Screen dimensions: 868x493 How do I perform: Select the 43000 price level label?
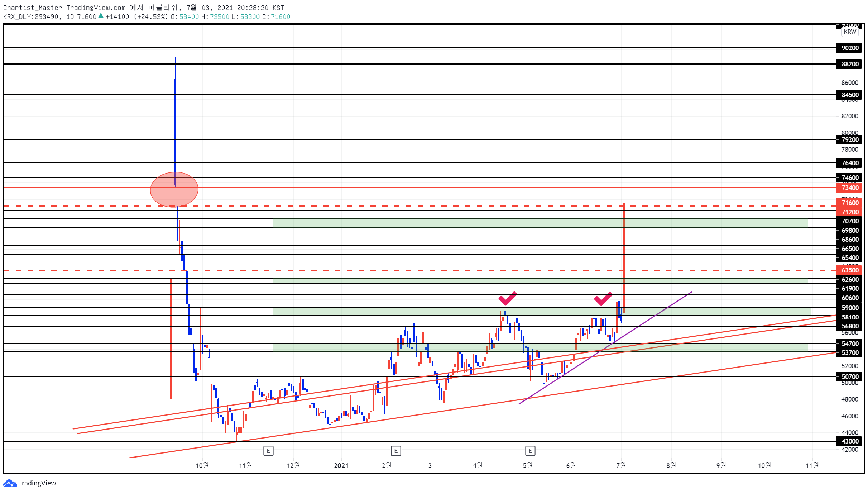tap(849, 441)
